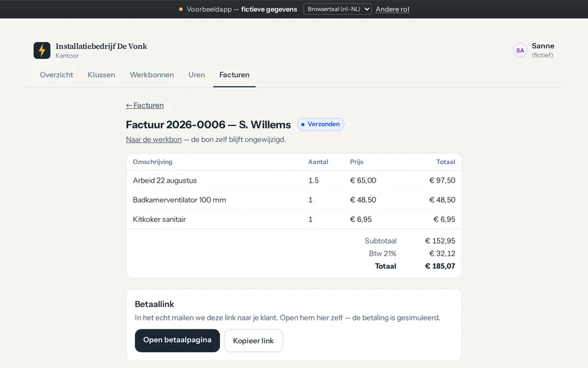Open the SA user avatar

[x=520, y=50]
